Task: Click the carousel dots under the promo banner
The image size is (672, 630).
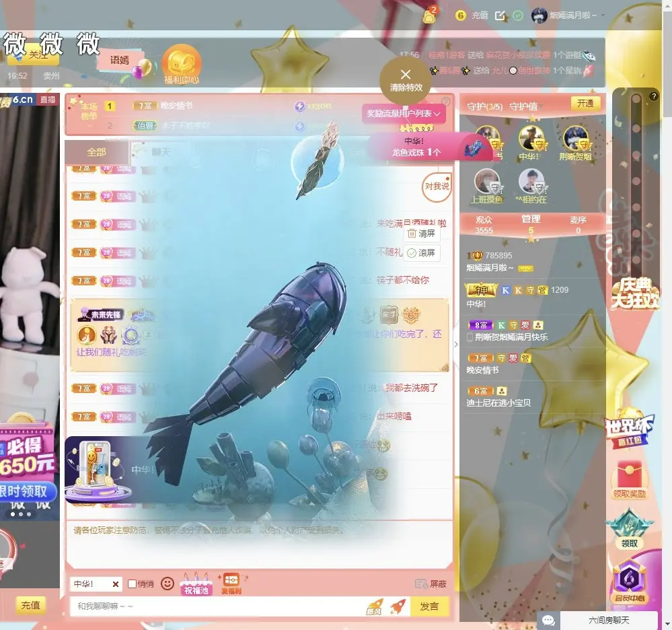Action: point(21,514)
